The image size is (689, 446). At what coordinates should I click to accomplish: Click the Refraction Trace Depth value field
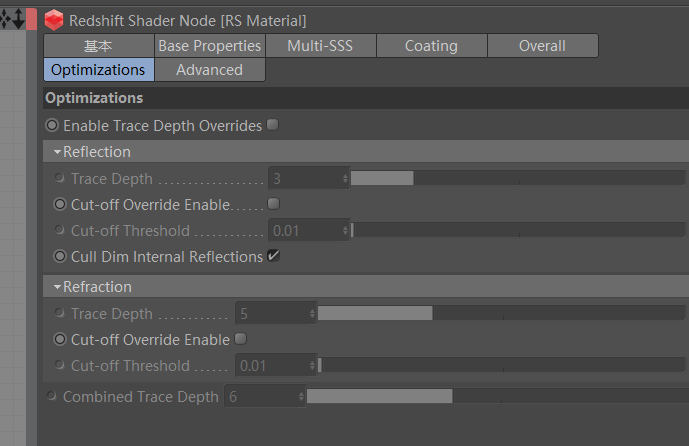[272, 313]
